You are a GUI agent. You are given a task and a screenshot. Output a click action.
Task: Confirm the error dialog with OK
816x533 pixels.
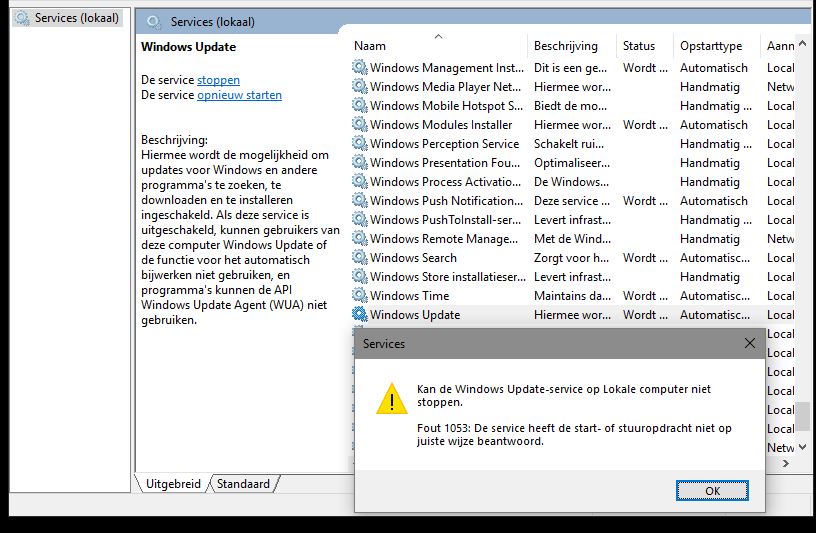712,491
